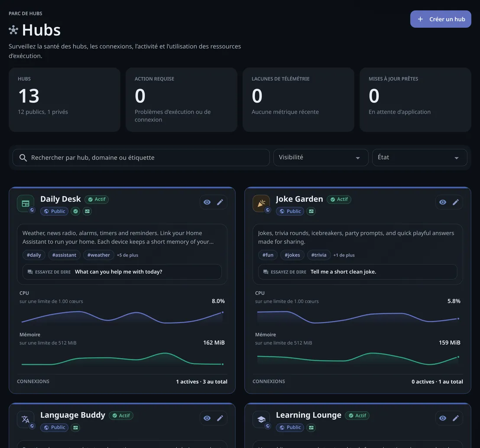
Task: Click the chat icon in Daily Desk prompt
Action: (x=30, y=272)
